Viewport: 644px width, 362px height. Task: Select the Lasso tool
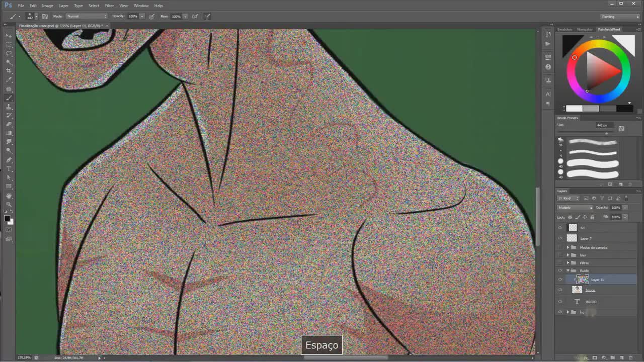click(9, 53)
